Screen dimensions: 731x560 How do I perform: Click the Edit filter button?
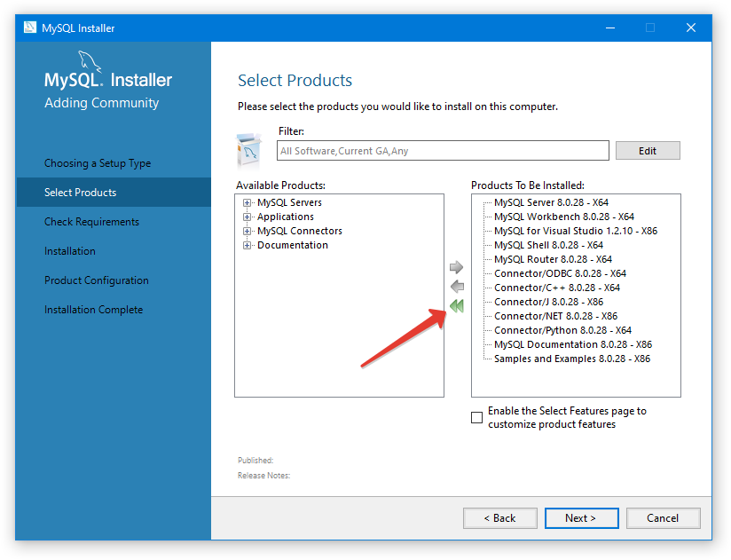tap(648, 151)
